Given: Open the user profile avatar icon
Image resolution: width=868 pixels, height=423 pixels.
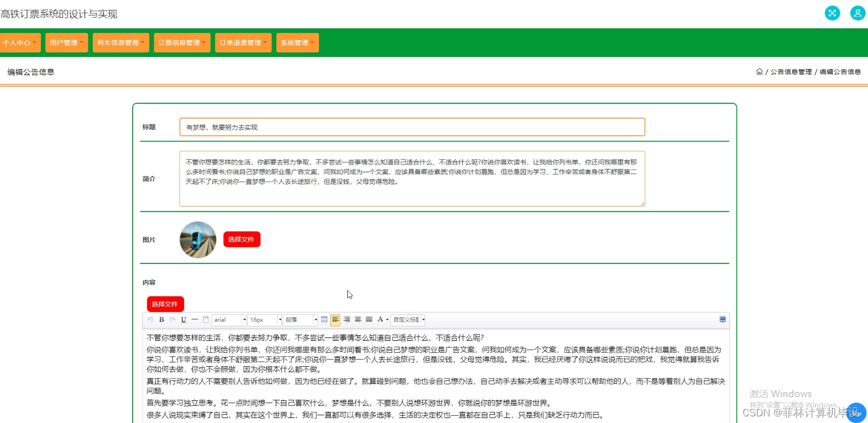Looking at the screenshot, I should [857, 13].
